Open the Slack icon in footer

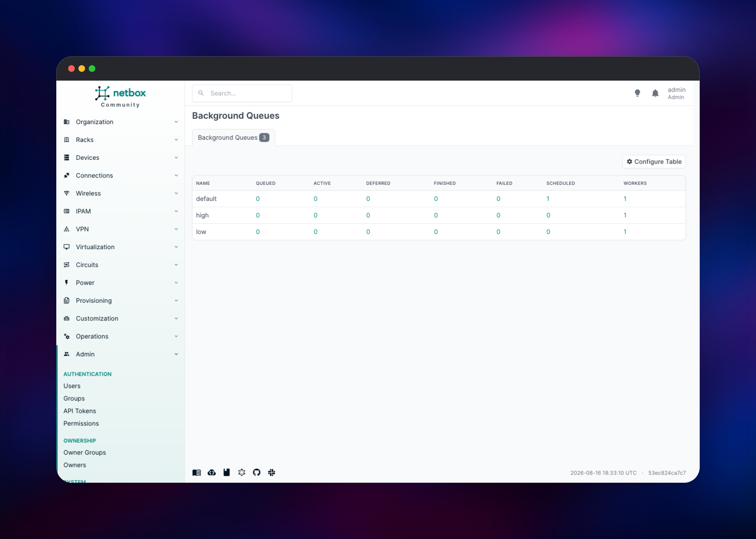(272, 473)
